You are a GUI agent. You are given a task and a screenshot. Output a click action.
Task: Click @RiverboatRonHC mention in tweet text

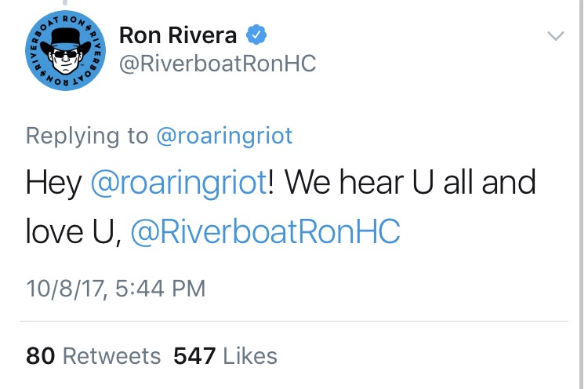[x=265, y=231]
